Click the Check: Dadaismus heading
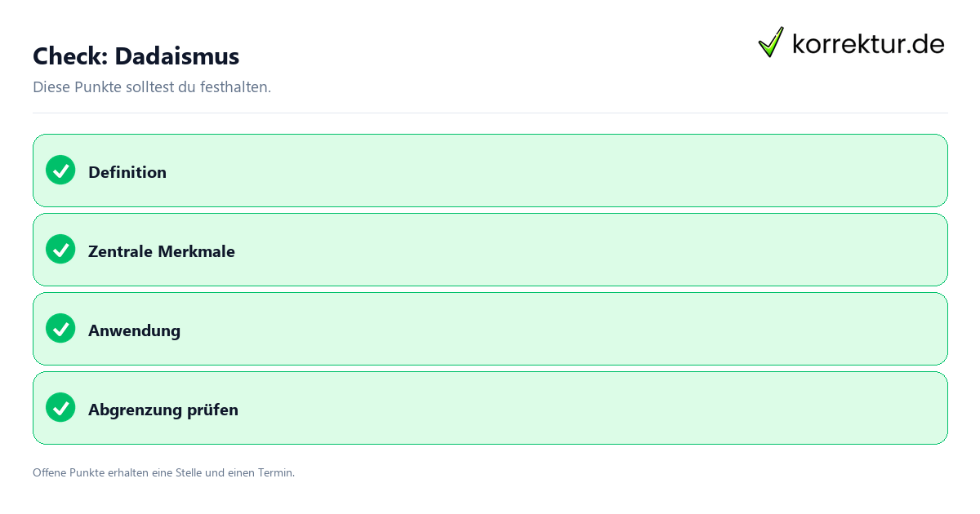 136,55
